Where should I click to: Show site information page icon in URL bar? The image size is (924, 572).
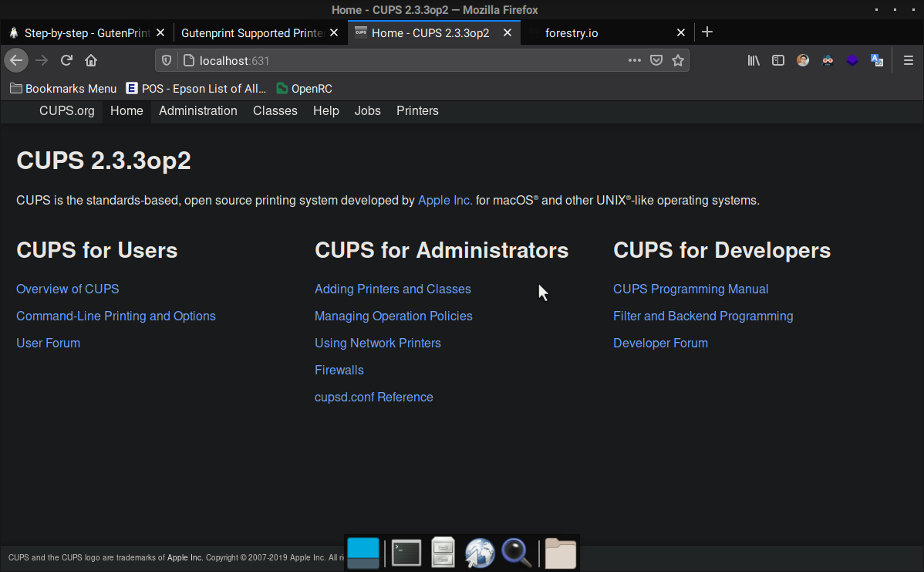point(188,60)
